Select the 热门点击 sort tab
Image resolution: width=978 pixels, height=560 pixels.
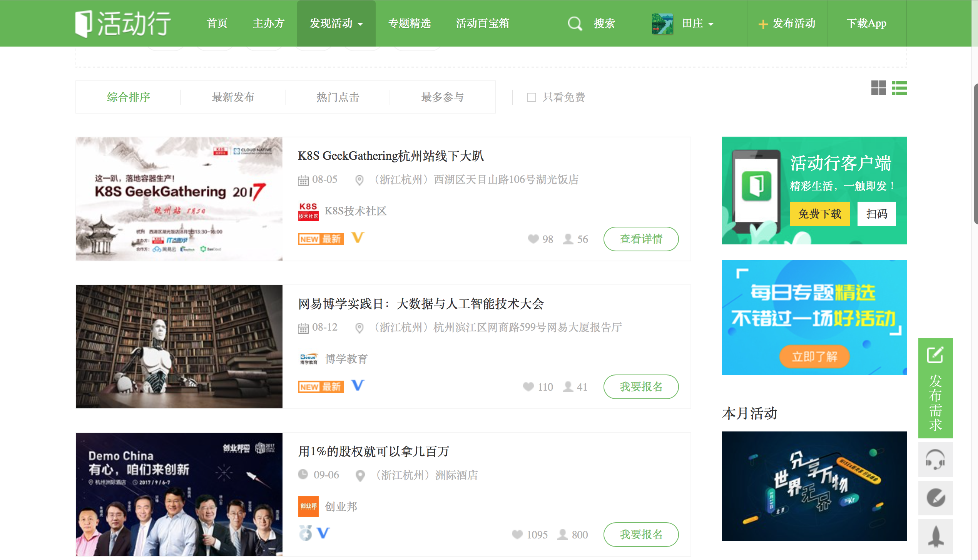pos(338,97)
